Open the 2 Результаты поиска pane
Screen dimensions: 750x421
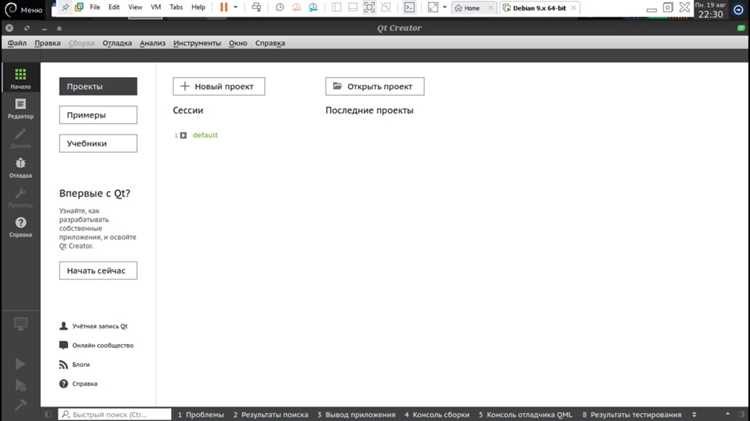(271, 415)
